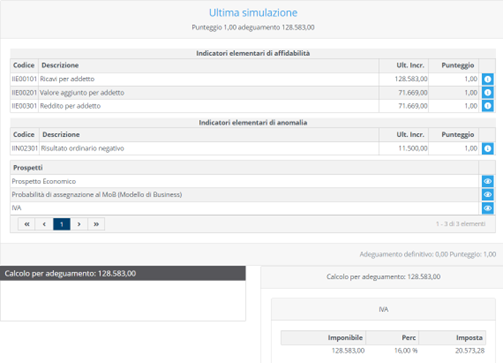Select code IIE00101 cell
The height and width of the screenshot is (363, 503).
pos(24,79)
